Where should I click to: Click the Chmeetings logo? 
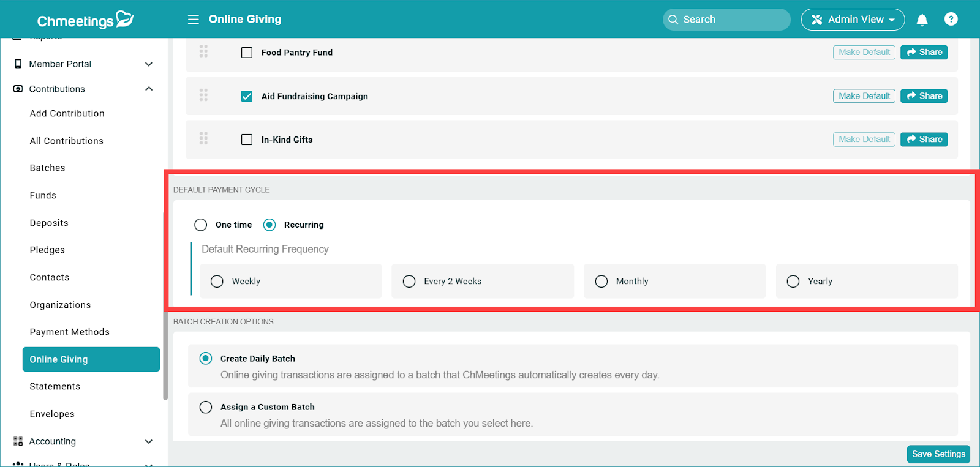click(x=85, y=20)
